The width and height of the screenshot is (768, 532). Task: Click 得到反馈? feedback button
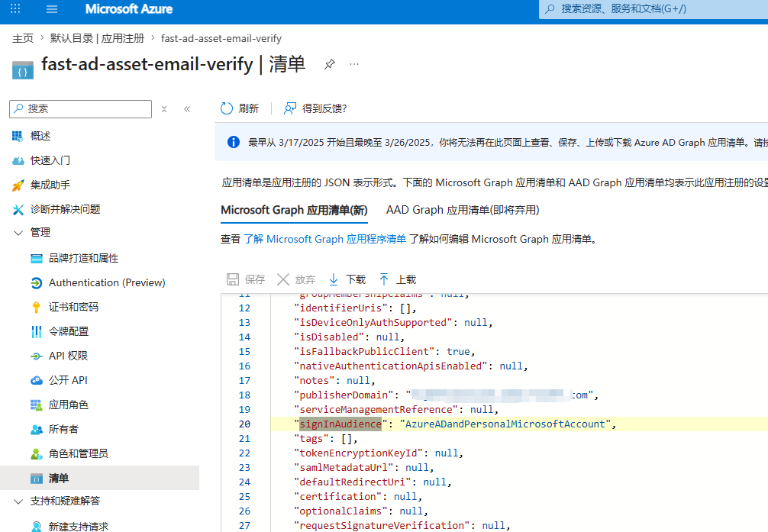[x=315, y=108]
